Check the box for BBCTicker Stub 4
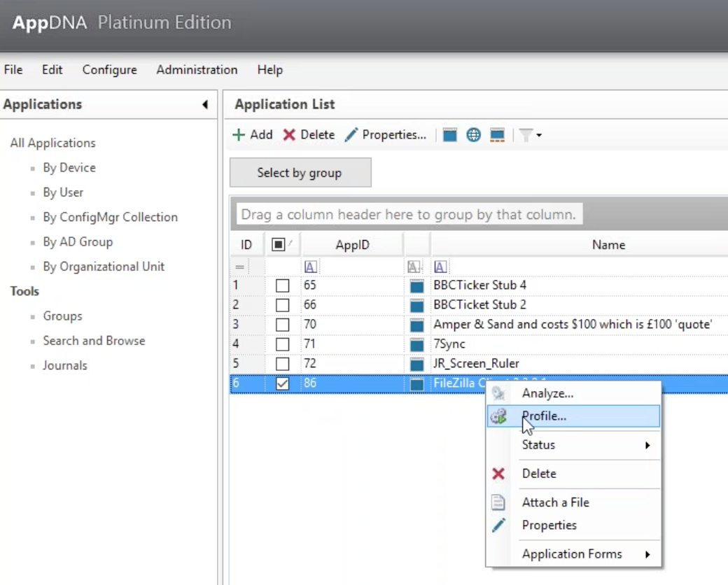This screenshot has width=728, height=585. pos(282,286)
